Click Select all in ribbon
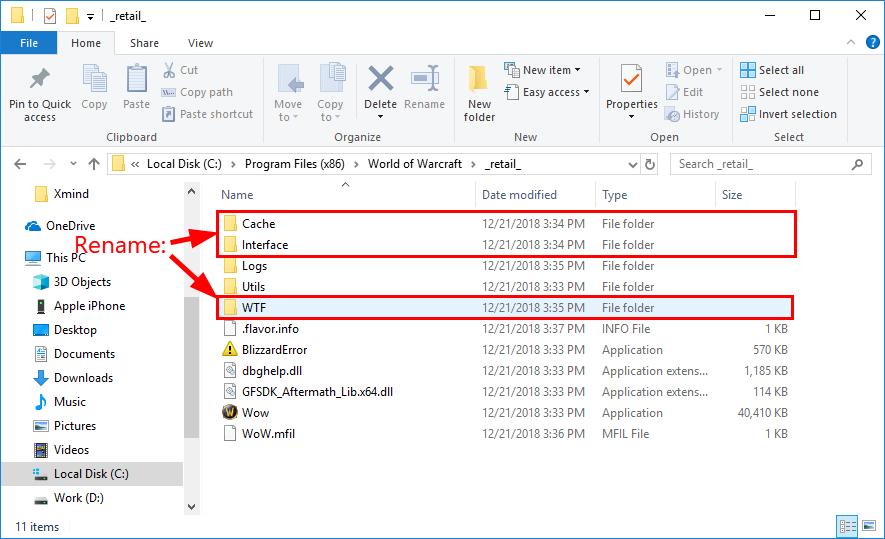This screenshot has width=885, height=539. [772, 70]
